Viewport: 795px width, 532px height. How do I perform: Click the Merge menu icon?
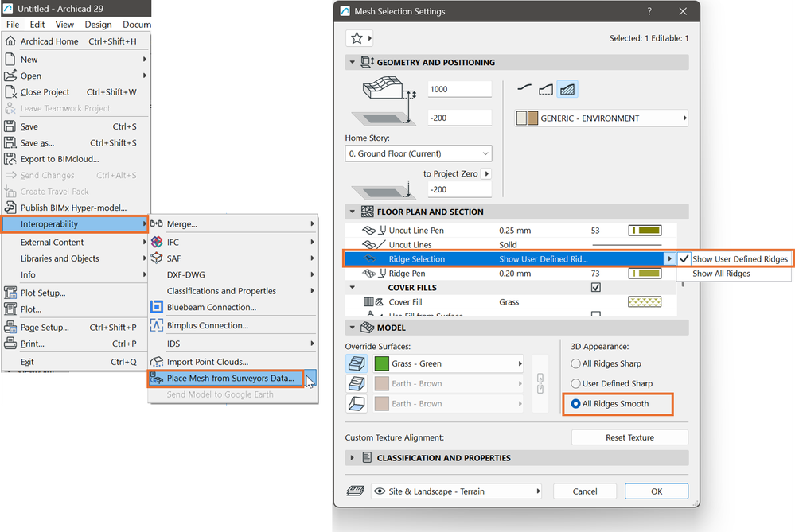coord(157,223)
